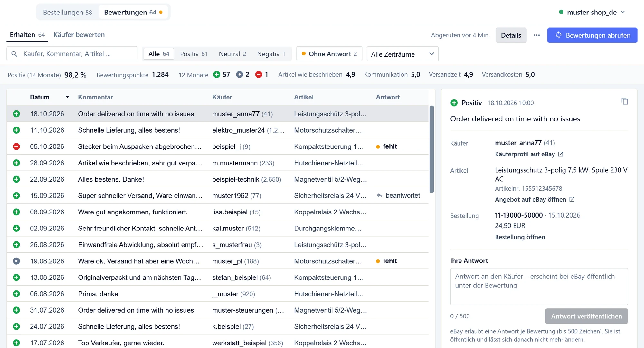644x348 pixels.
Task: Click the Antwort veröffentlichen button
Action: point(586,316)
